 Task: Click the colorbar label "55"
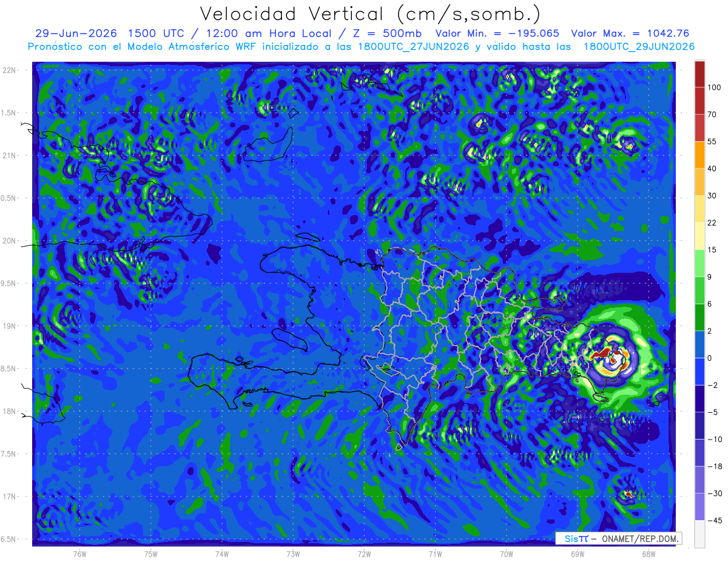(x=712, y=141)
